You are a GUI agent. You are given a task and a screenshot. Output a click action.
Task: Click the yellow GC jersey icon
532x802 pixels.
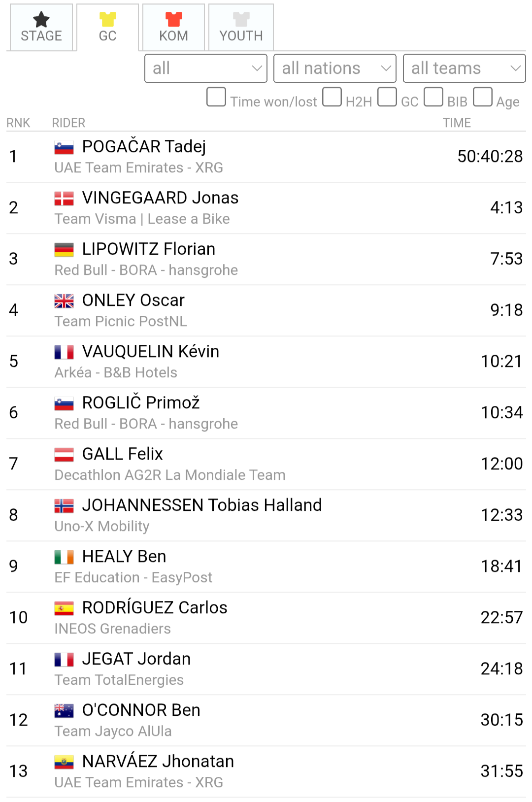click(107, 20)
